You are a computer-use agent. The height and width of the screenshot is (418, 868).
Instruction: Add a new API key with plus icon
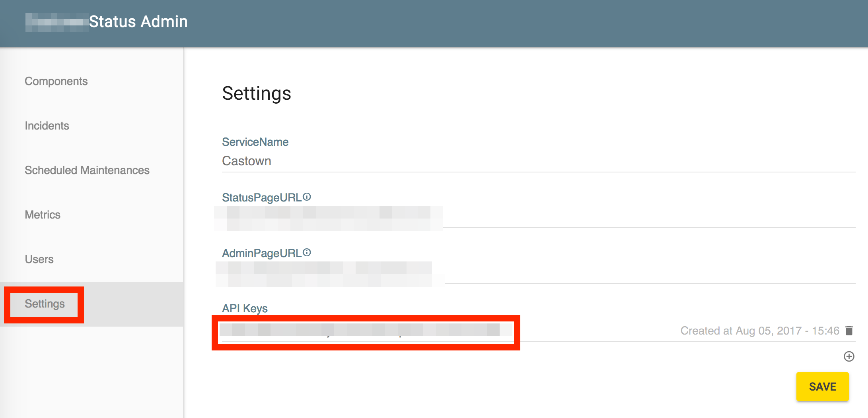point(849,356)
